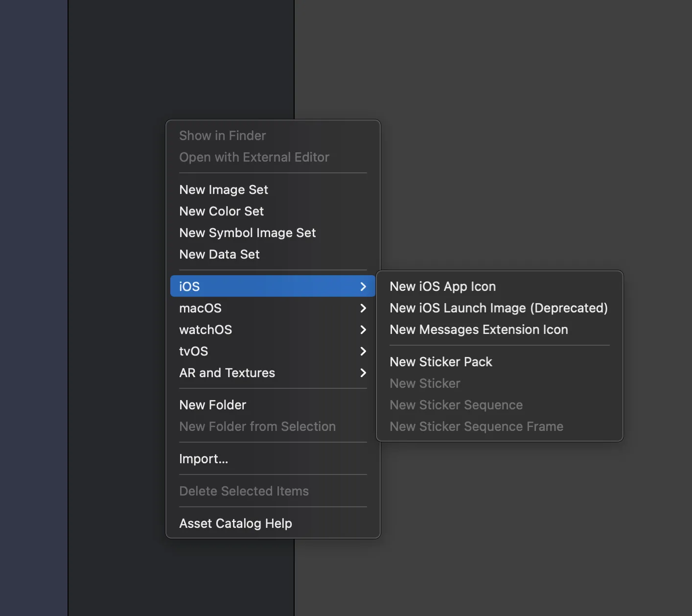Screen dimensions: 692x616
Task: Expand the macOS submenu entry
Action: coord(273,308)
